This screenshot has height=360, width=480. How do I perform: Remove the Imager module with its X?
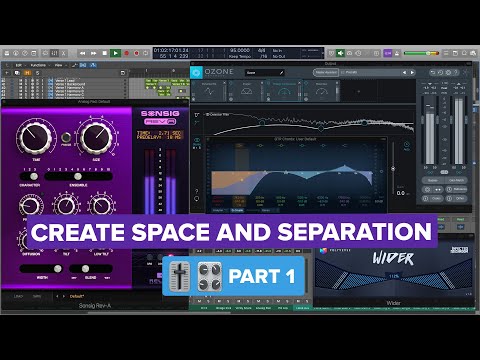click(x=261, y=83)
